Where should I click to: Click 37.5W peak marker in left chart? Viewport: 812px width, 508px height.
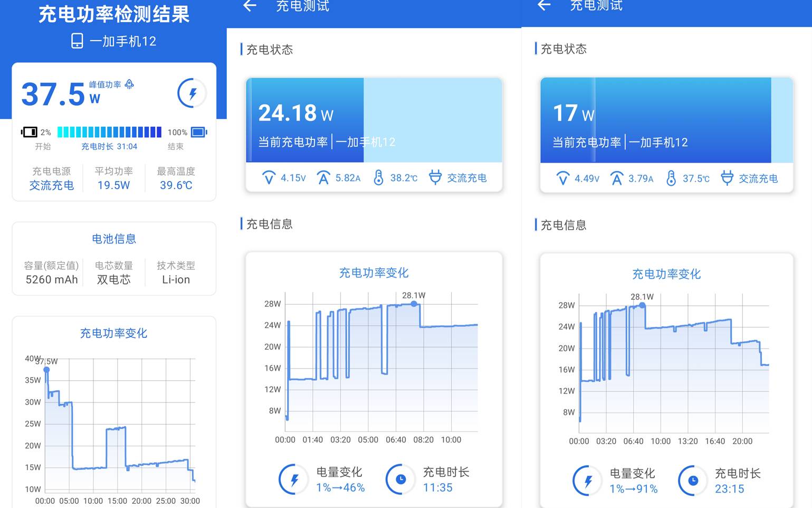coord(46,370)
